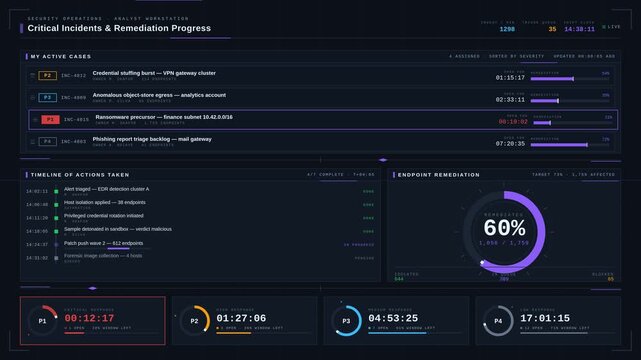The image size is (641, 360).
Task: Click P4 countdown timer 17:01:15
Action: [545, 318]
